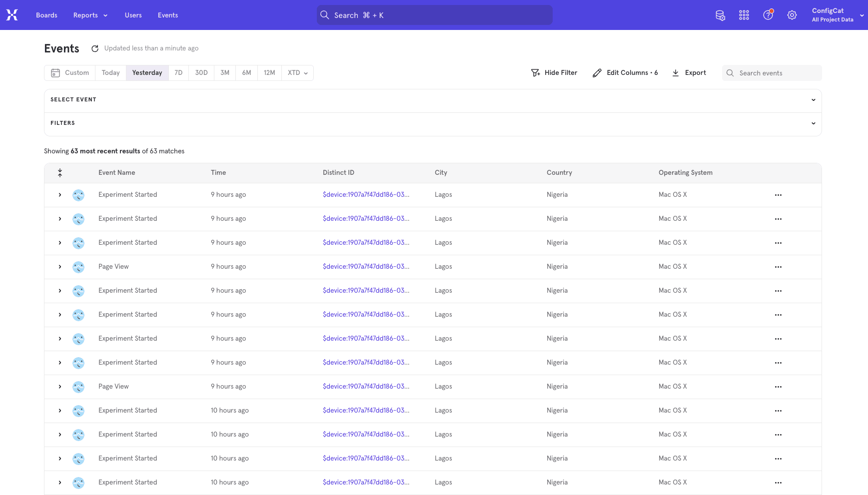
Task: Hide the filter panel
Action: (x=554, y=72)
